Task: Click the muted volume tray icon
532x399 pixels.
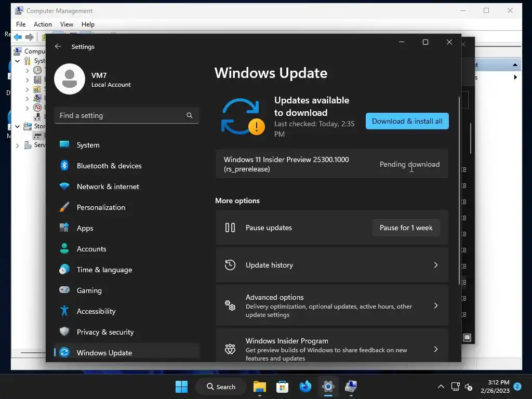Action: click(469, 387)
